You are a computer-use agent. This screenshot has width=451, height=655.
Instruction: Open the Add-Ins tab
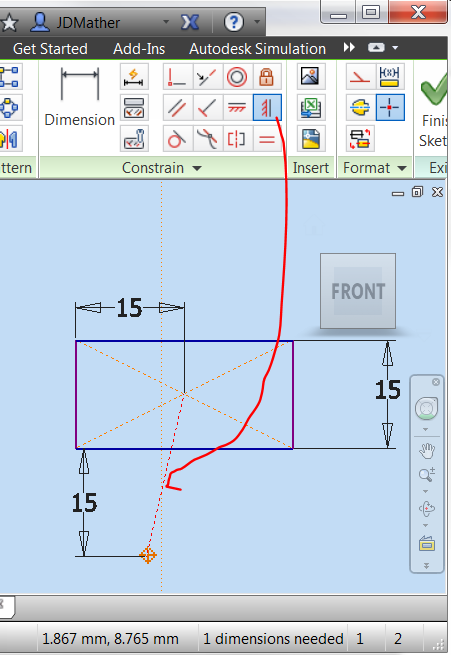pos(139,49)
